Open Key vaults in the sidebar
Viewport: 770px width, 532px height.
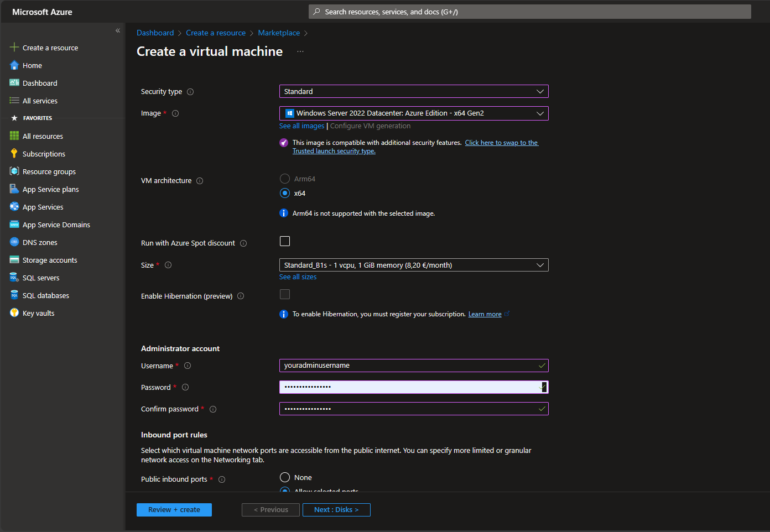click(39, 313)
